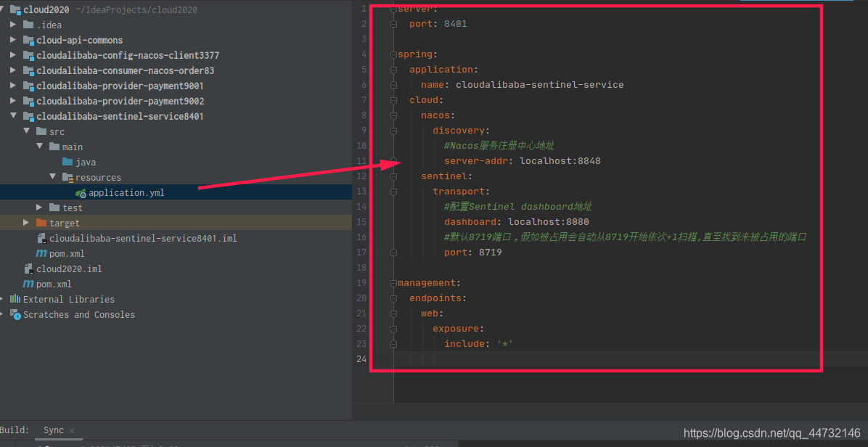
Task: Click cloudalibaba-config-nacos-client3377 module icon
Action: (28, 55)
